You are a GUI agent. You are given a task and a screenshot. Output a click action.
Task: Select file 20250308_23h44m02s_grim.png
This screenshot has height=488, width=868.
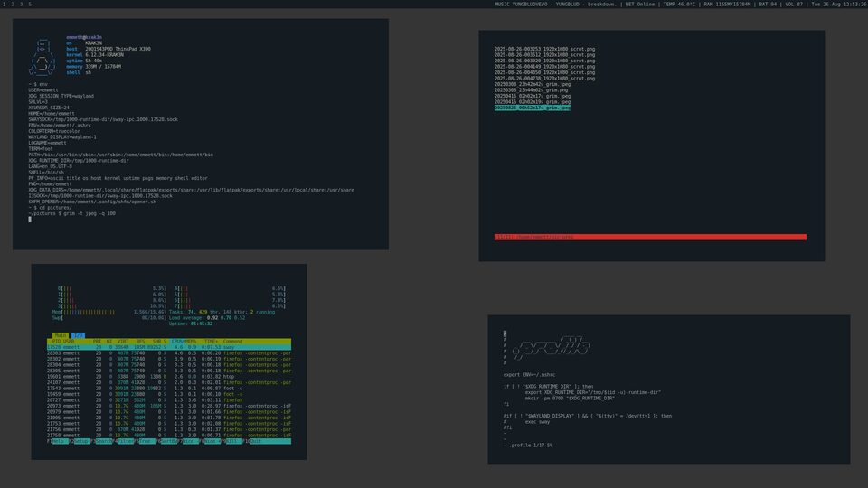531,90
